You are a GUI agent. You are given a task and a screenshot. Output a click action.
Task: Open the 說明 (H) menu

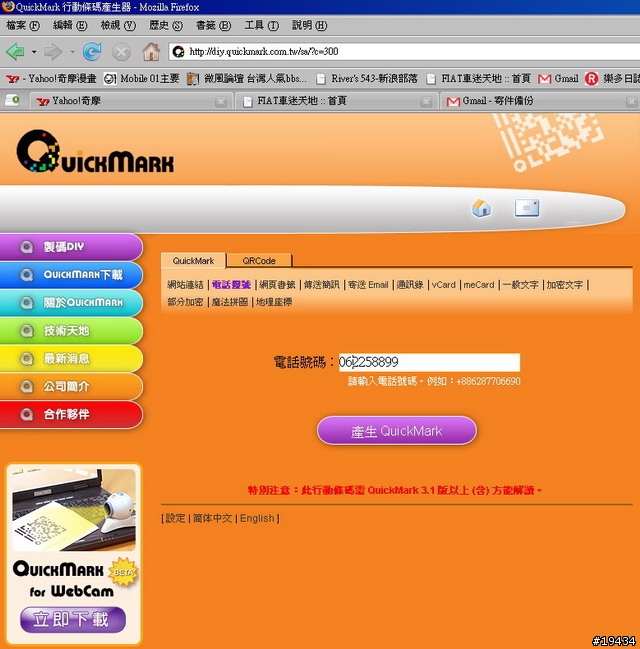309,26
